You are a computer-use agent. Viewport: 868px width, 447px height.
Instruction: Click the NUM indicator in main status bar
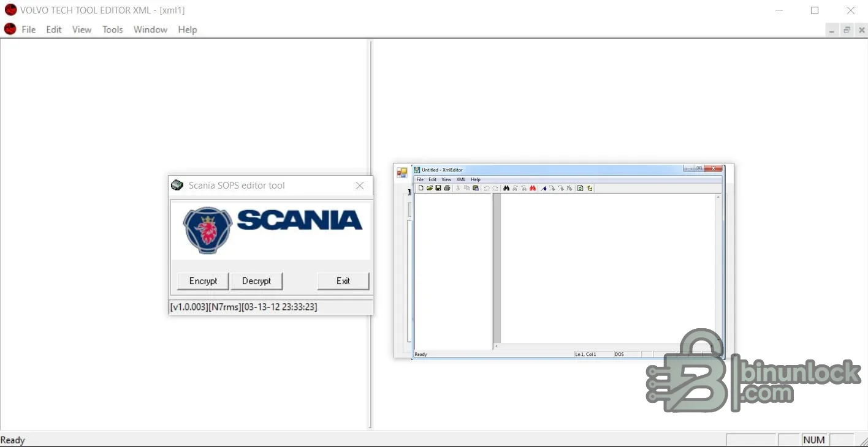coord(814,440)
